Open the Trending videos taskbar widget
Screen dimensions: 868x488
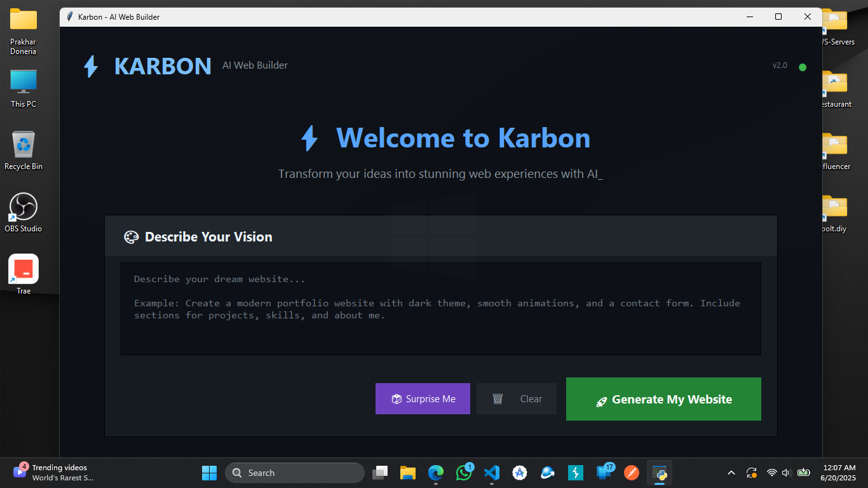point(54,473)
